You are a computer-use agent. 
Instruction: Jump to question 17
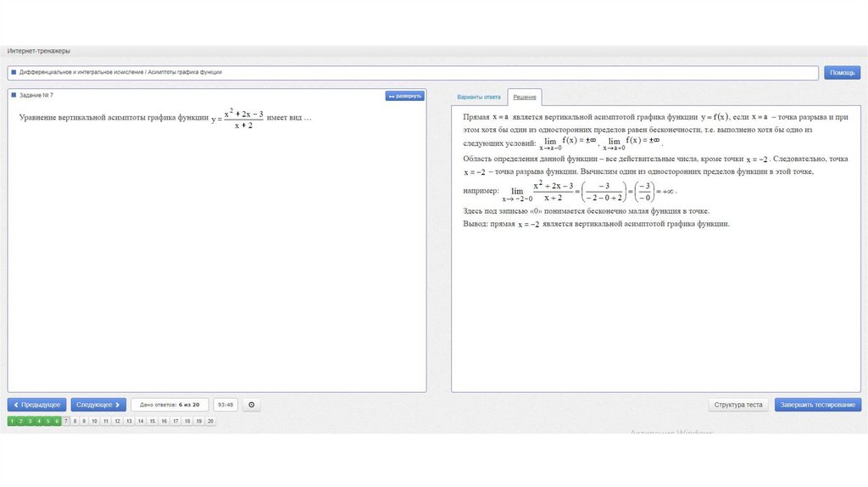click(175, 421)
